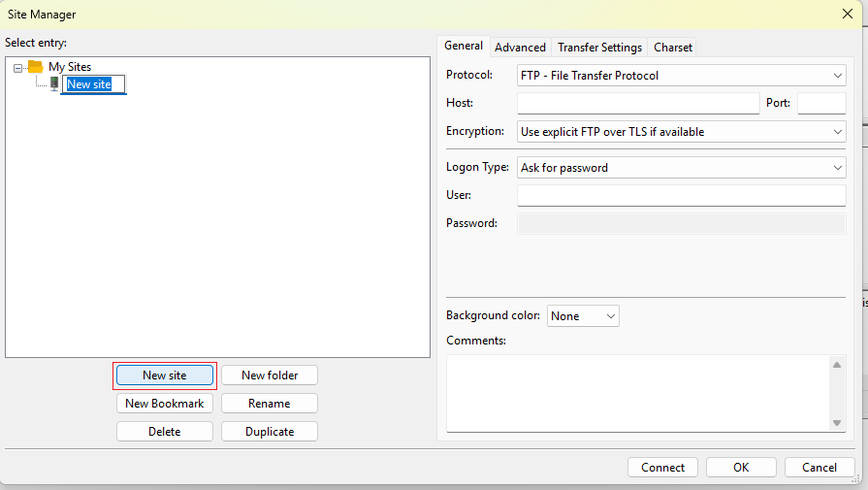
Task: Close the Site Manager dialog
Action: click(x=847, y=14)
